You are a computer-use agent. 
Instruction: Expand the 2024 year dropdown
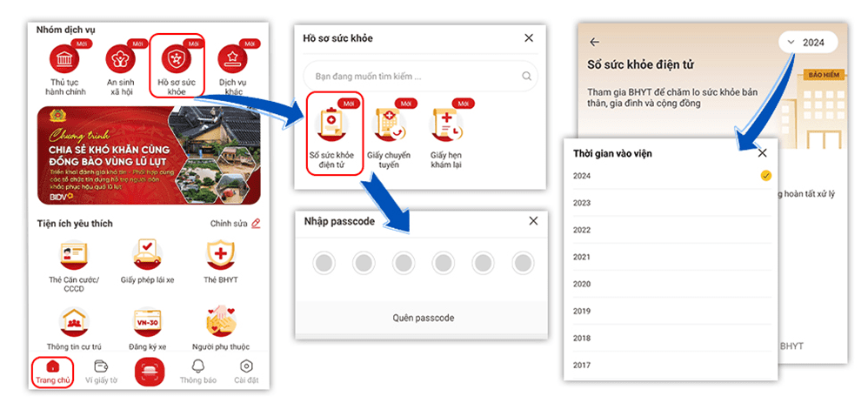808,42
